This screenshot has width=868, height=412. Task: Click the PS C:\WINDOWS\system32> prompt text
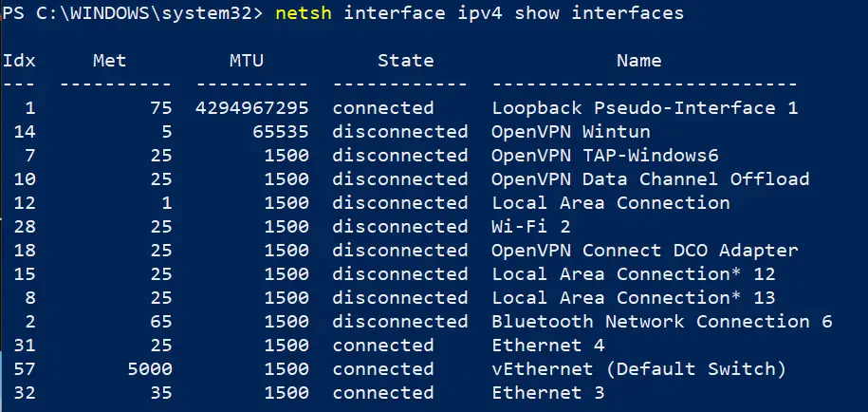pyautogui.click(x=133, y=14)
